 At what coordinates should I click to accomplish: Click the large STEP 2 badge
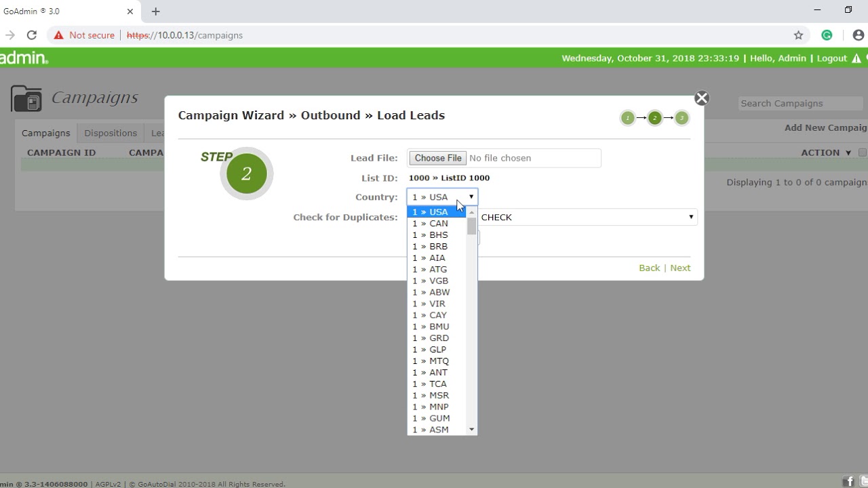coord(246,174)
